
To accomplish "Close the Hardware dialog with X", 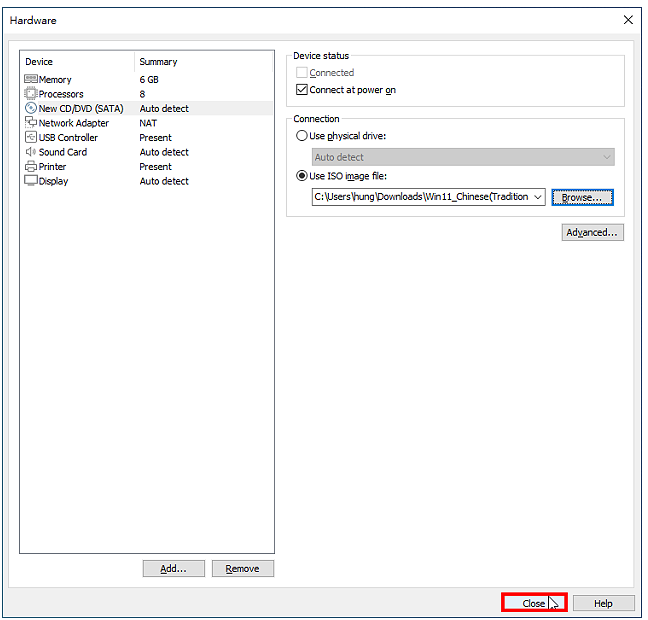I will click(628, 20).
